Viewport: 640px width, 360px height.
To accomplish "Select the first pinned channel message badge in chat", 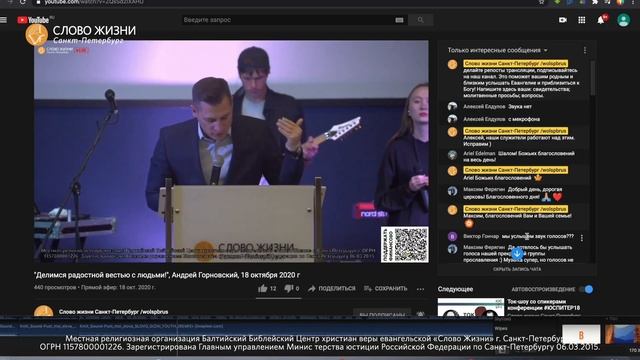I will 516,64.
